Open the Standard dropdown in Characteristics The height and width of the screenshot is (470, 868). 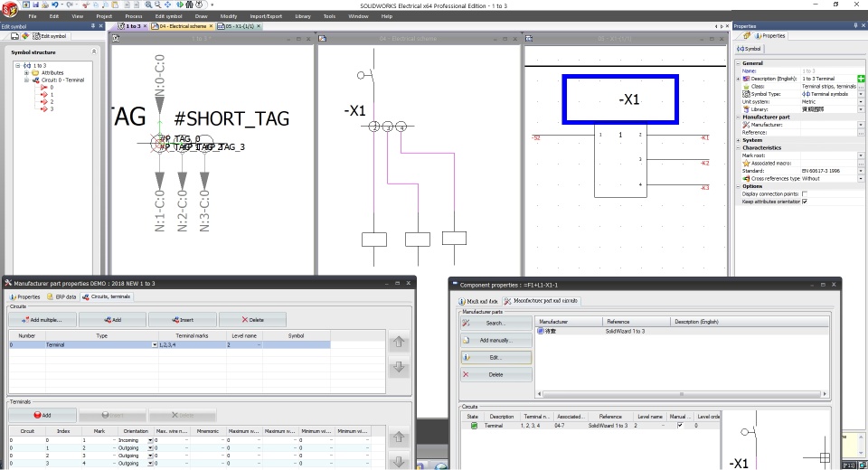861,171
